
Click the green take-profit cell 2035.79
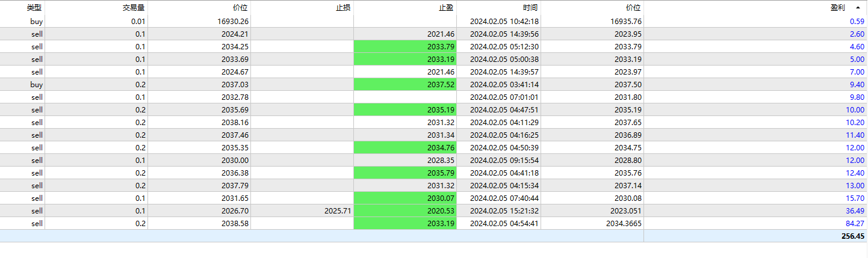tap(405, 173)
